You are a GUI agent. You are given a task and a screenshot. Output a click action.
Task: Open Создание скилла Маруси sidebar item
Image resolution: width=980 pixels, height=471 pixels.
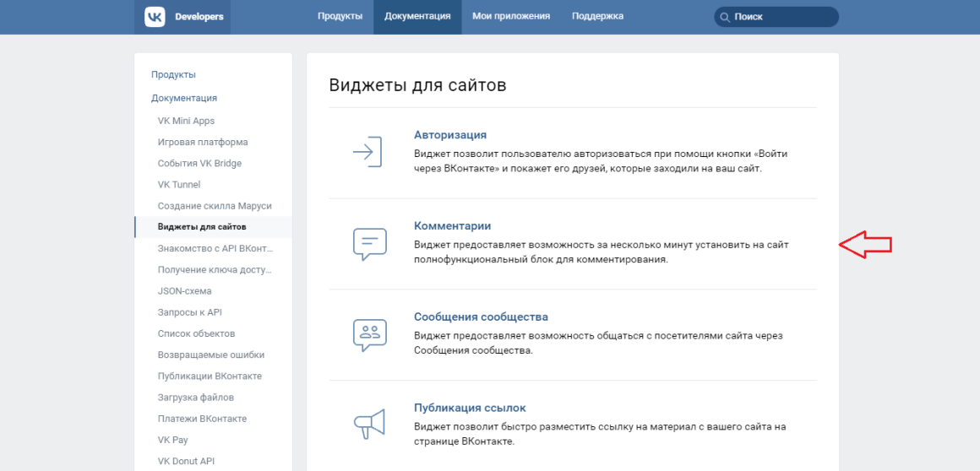pos(213,206)
